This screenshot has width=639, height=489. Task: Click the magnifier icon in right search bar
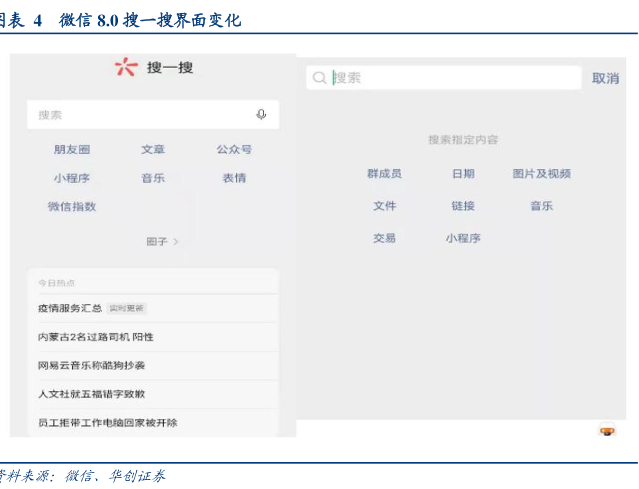(x=320, y=78)
